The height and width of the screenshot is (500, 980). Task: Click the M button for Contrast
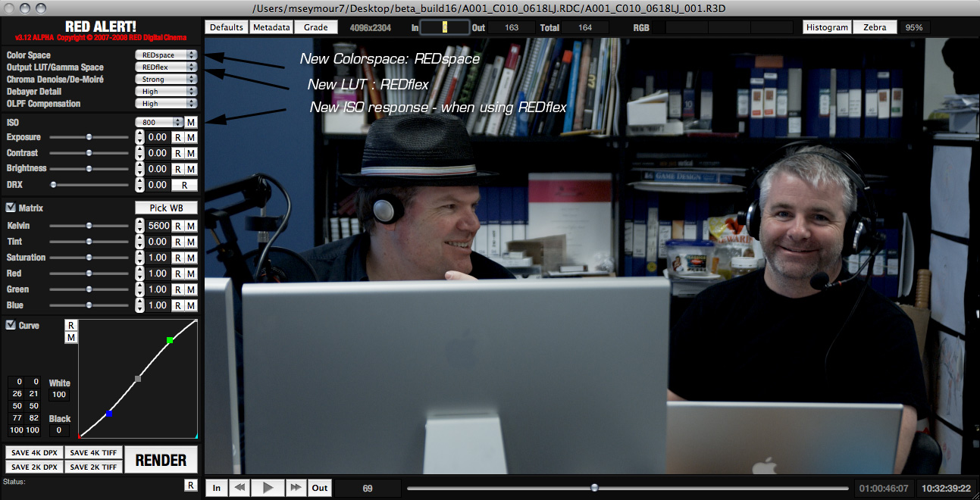click(x=191, y=153)
